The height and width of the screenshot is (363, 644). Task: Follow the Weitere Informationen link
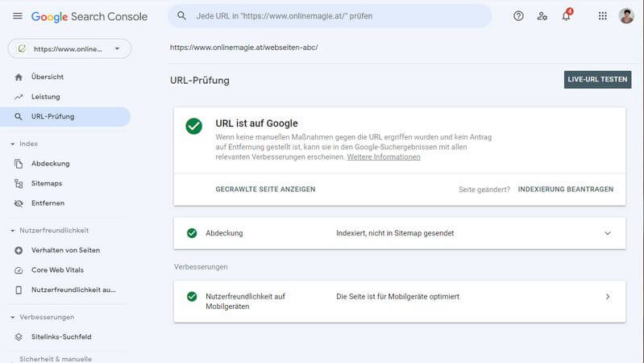tap(384, 157)
